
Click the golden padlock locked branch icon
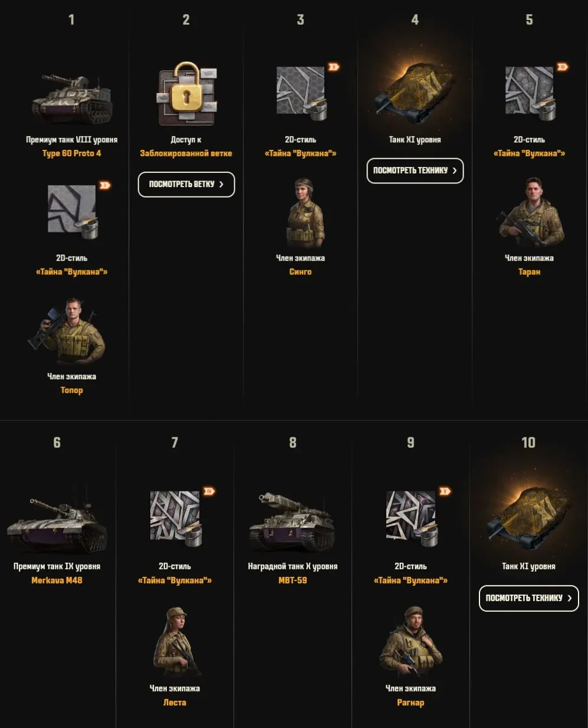pyautogui.click(x=186, y=94)
